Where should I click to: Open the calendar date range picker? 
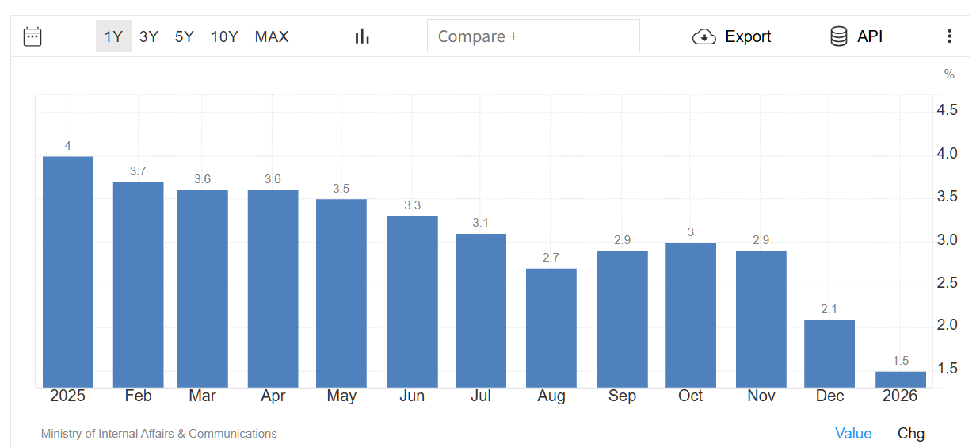click(x=32, y=36)
